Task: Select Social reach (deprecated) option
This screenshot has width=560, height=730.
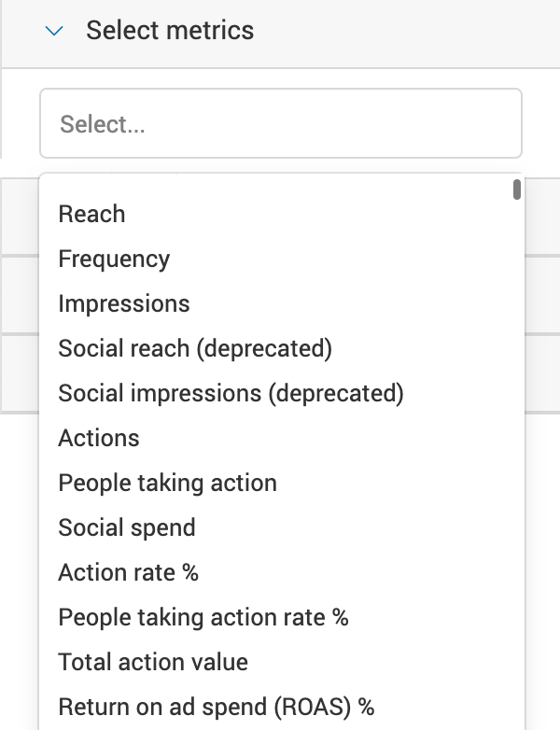Action: point(195,348)
